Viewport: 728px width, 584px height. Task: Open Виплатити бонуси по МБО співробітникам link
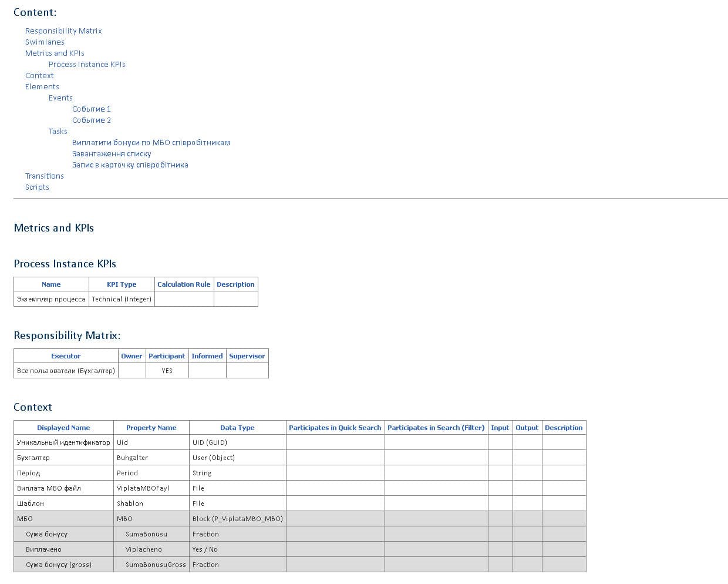pyautogui.click(x=151, y=142)
